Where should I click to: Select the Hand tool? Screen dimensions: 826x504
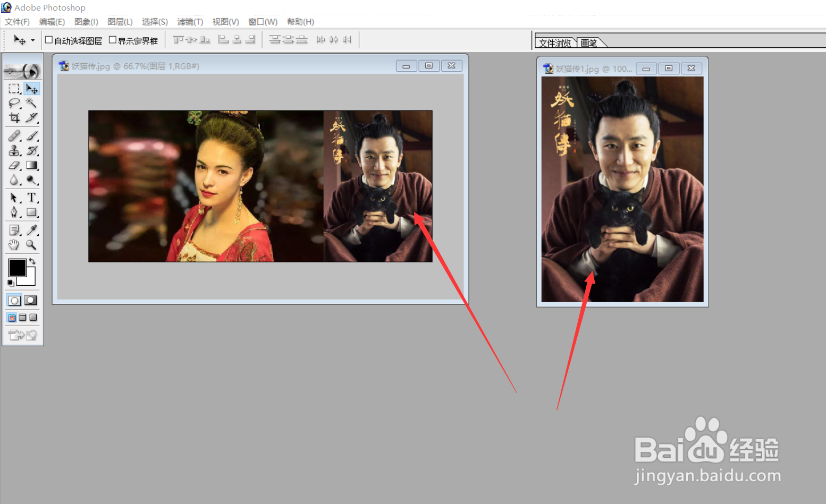pyautogui.click(x=14, y=245)
